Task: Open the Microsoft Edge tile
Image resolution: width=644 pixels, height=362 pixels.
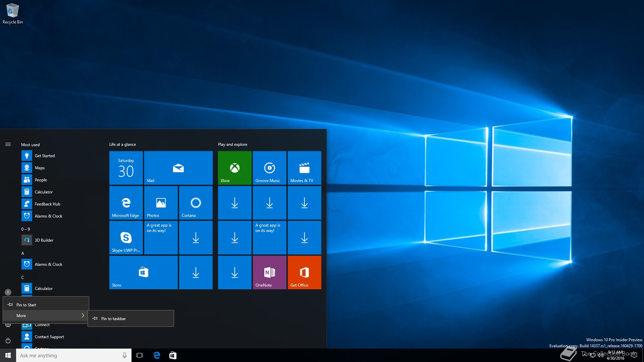Action: click(126, 202)
